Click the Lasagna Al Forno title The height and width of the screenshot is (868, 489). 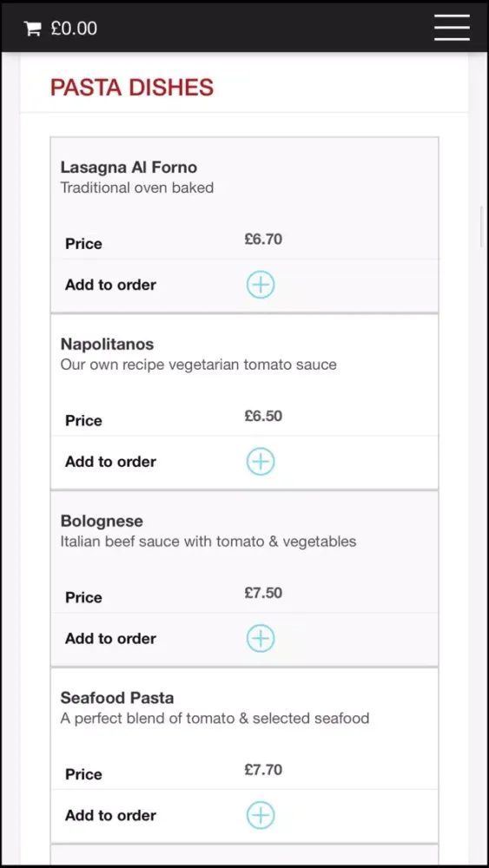pyautogui.click(x=129, y=168)
